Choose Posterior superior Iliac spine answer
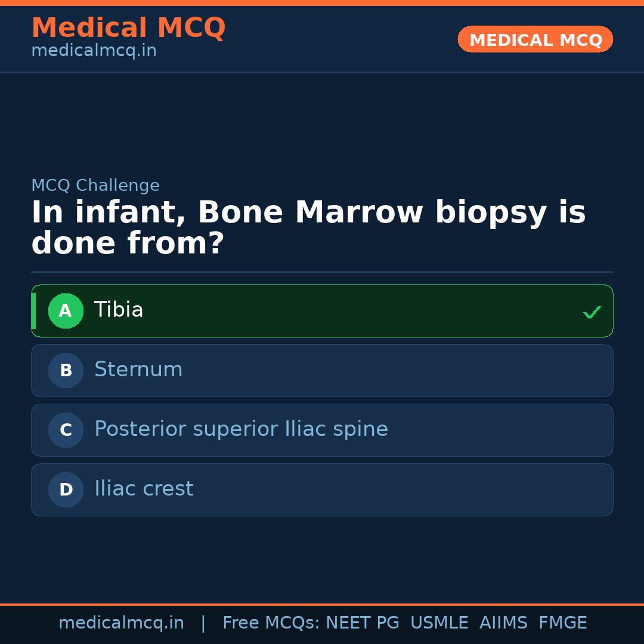 point(241,429)
